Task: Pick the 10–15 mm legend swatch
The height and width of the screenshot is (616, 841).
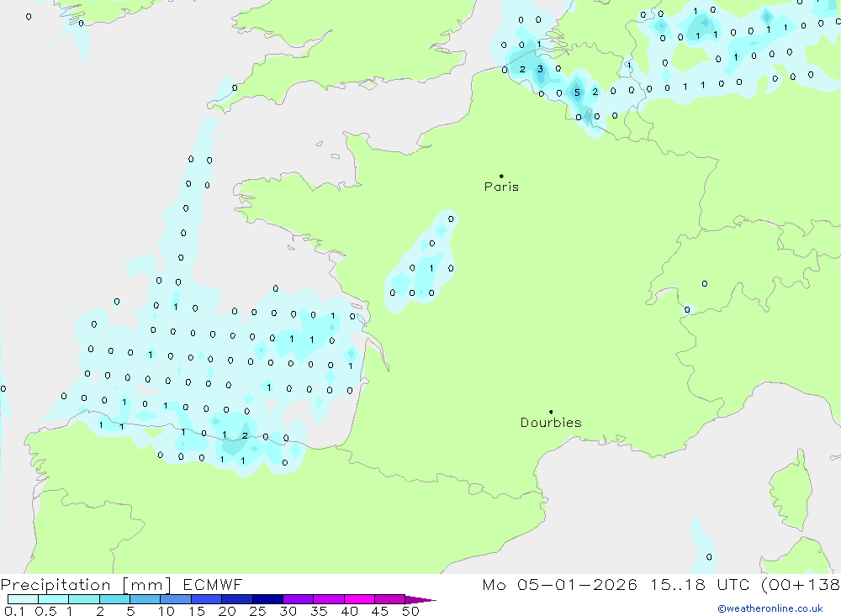Action: coord(176,599)
